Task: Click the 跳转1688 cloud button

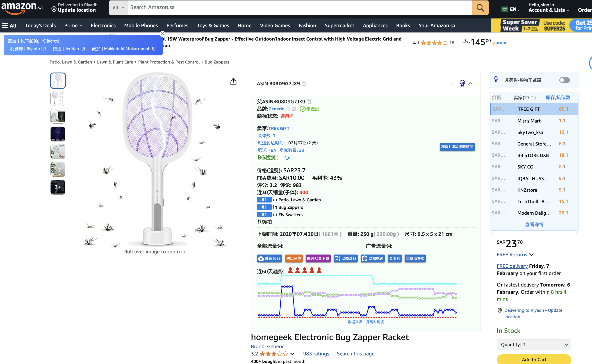Action: pyautogui.click(x=269, y=258)
